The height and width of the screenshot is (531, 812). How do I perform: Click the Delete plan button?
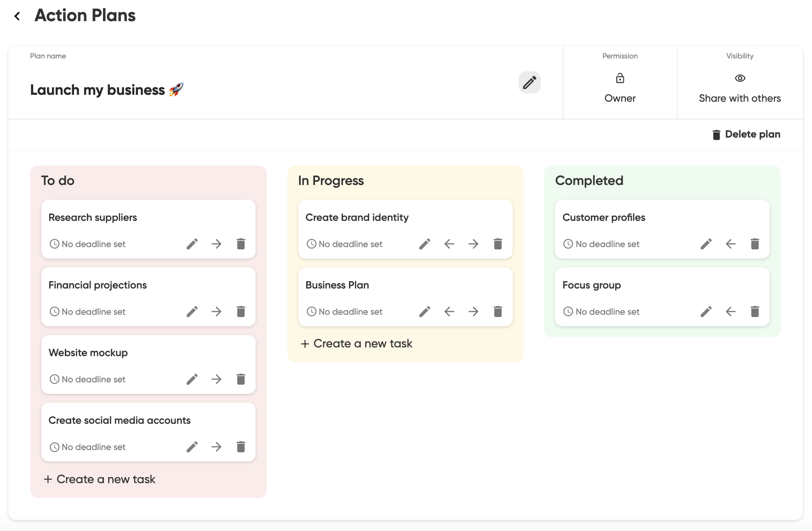click(746, 134)
